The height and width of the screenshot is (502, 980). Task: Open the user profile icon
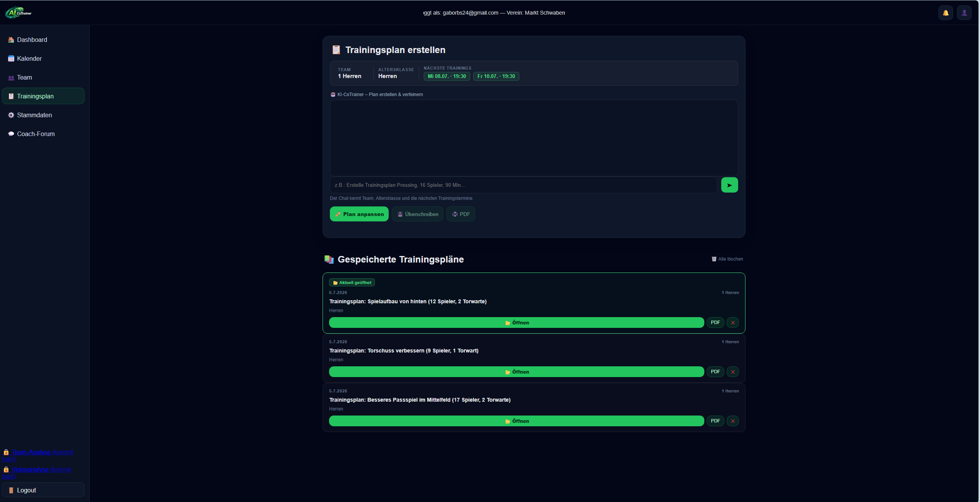(x=964, y=13)
